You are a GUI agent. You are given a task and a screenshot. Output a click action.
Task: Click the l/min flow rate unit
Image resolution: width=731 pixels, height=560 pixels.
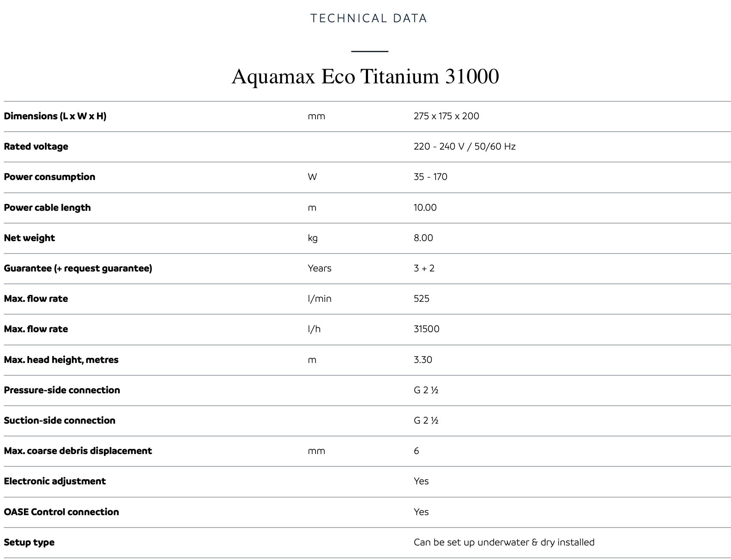[320, 299]
